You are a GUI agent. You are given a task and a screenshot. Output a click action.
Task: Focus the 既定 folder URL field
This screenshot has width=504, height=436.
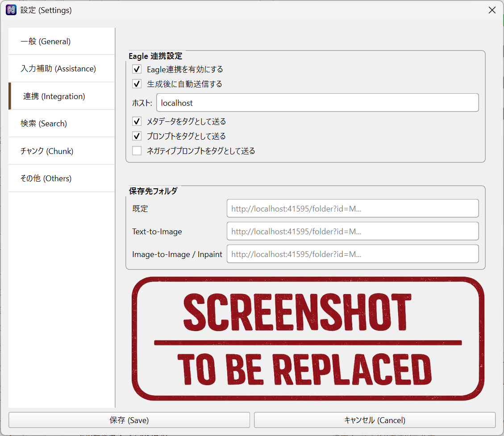click(352, 208)
